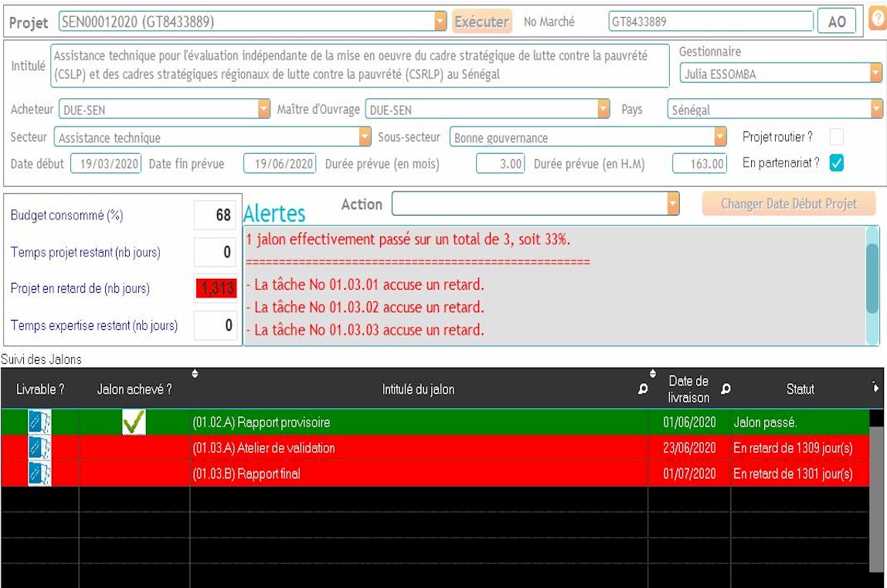The width and height of the screenshot is (887, 588).
Task: Open deliverable icon for Rapport provisoire row
Action: [x=39, y=423]
